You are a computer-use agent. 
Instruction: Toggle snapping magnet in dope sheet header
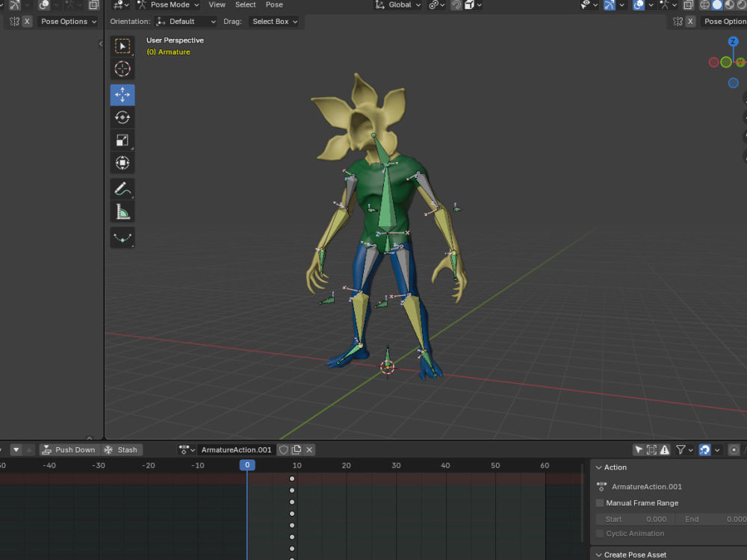pyautogui.click(x=704, y=449)
